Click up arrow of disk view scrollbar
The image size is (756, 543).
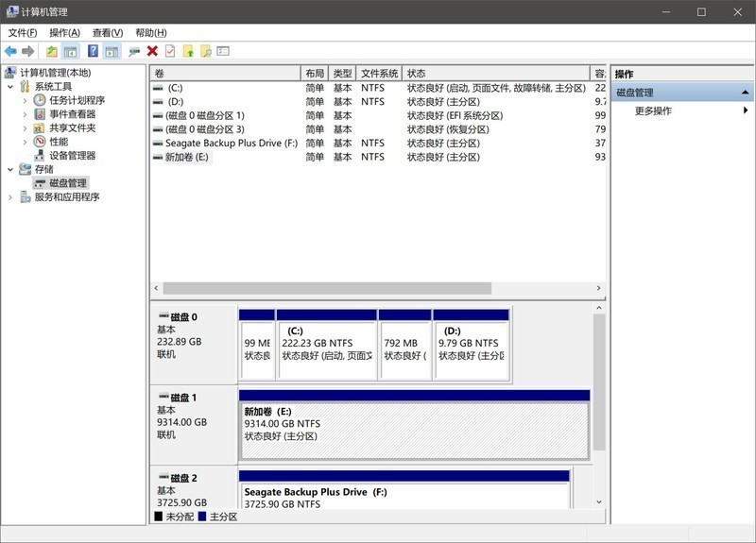599,308
